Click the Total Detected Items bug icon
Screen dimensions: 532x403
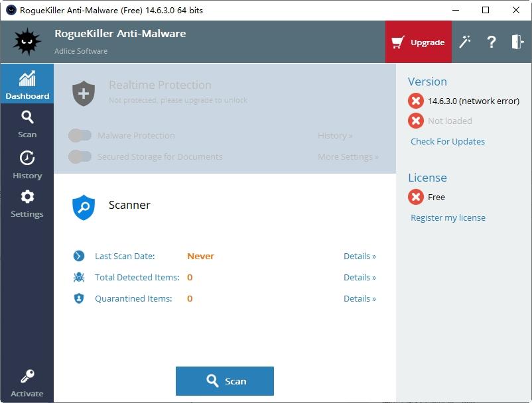79,277
